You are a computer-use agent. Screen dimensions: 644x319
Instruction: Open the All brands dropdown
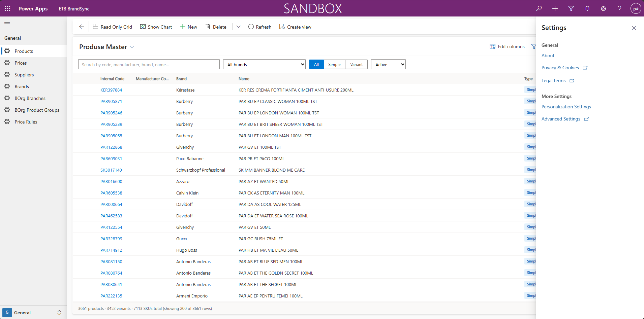click(x=264, y=65)
